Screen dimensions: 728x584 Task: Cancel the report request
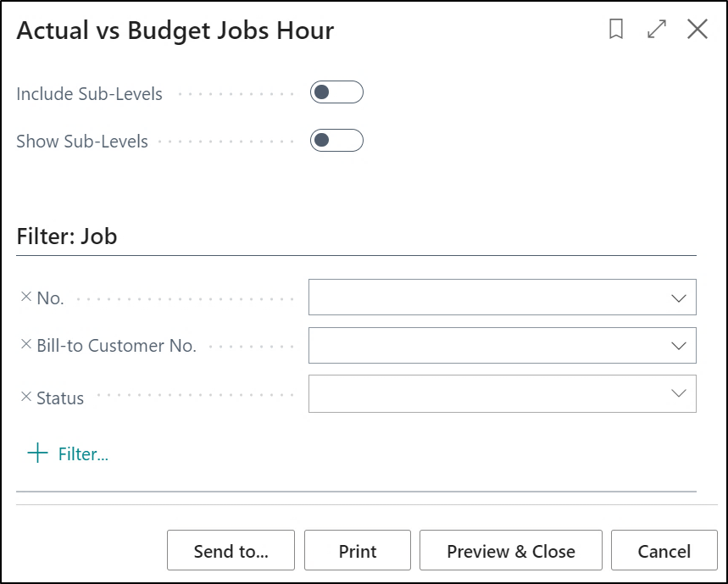tap(664, 551)
